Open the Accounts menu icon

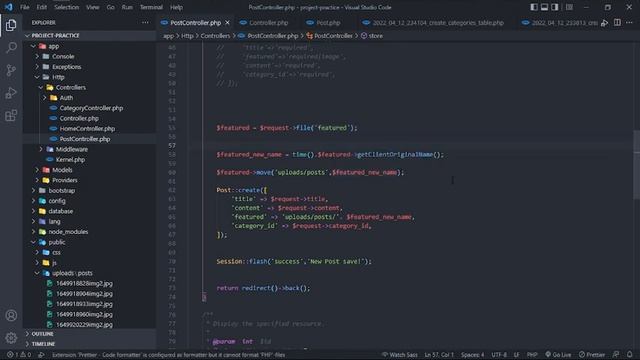tap(11, 316)
